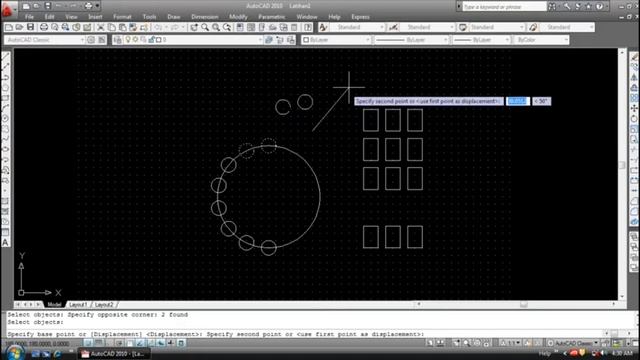Click the Plot printer icon in Standard toolbar
640x360 pixels.
44,27
